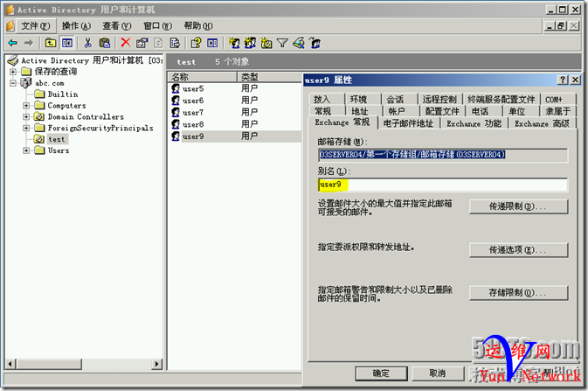Open the 帮助(H) menu
Screen dimensions: 588x391
click(198, 26)
